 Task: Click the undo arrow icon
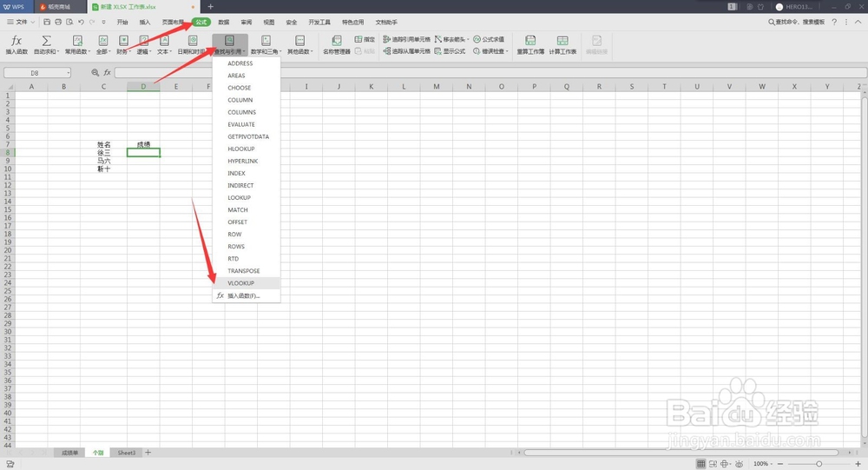coord(81,23)
